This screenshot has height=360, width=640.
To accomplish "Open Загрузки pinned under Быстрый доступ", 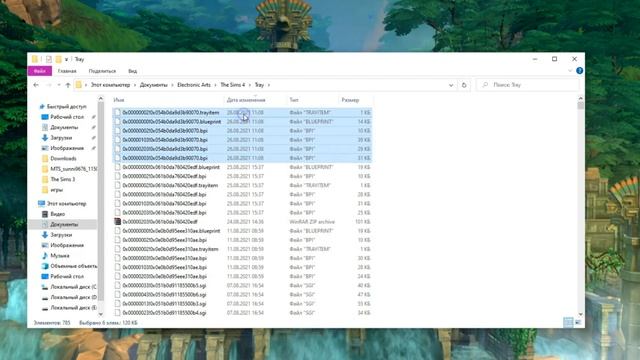I will point(61,138).
